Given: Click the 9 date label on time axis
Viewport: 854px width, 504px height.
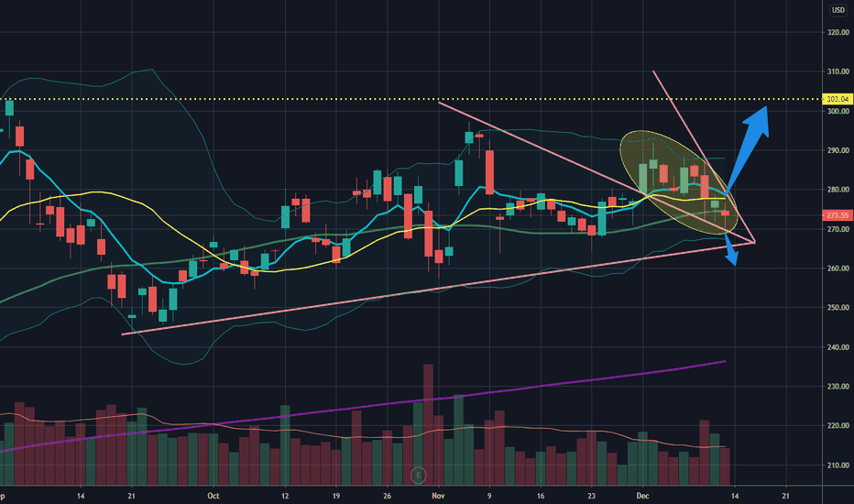Looking at the screenshot, I should point(489,496).
